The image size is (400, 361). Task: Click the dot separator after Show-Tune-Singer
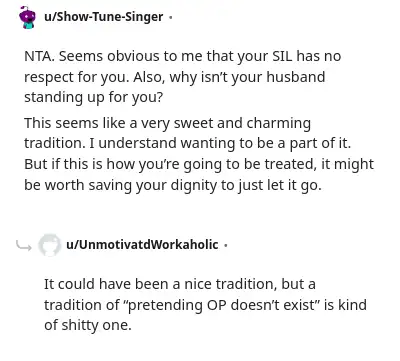tap(170, 17)
